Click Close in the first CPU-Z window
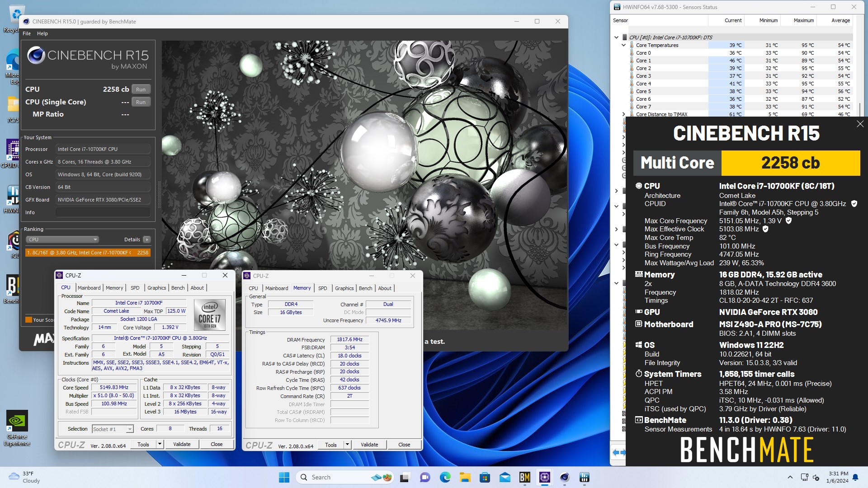Image resolution: width=868 pixels, height=488 pixels. [x=217, y=444]
